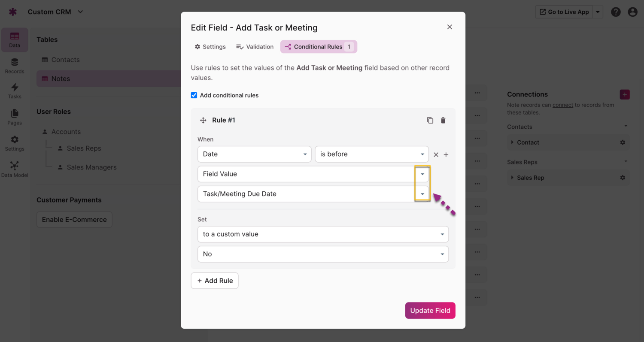Uncheck the Add conditional rules checkbox
Viewport: 644px width, 342px height.
194,95
